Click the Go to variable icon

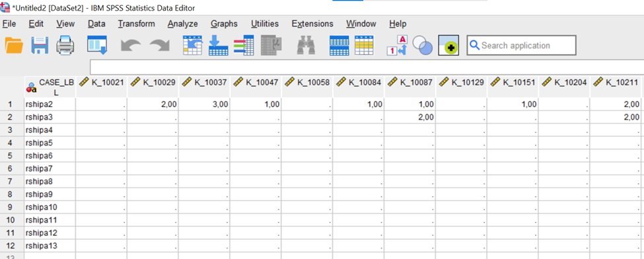coord(218,45)
